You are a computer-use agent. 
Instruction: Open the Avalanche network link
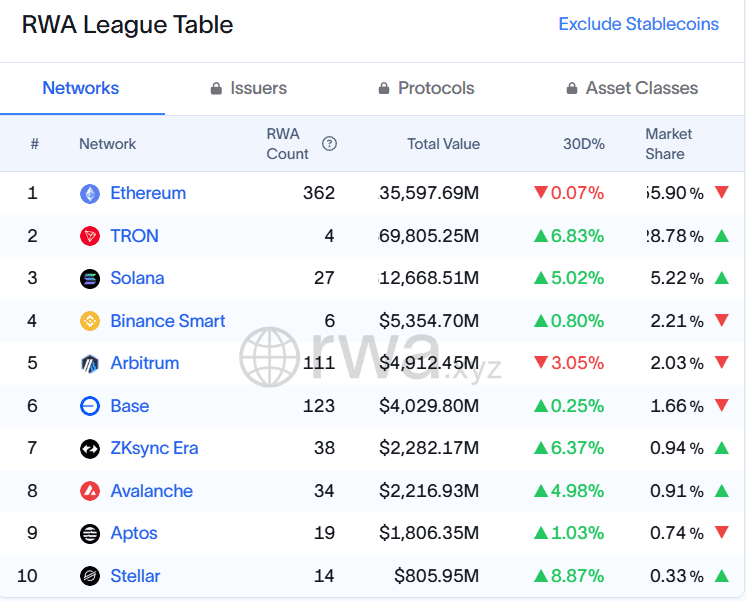(151, 491)
